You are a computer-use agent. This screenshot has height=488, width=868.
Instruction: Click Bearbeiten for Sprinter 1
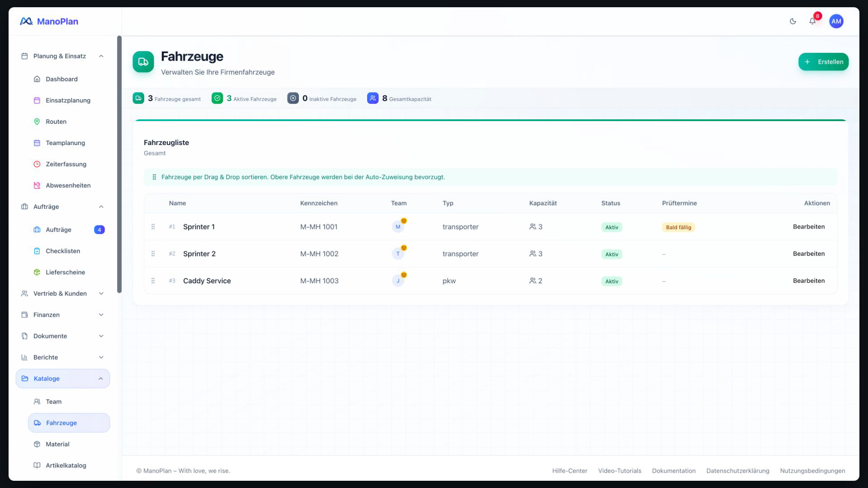pyautogui.click(x=808, y=227)
